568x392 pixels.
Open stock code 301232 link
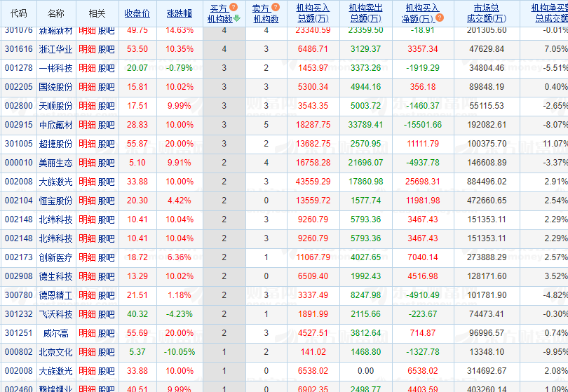coord(19,314)
